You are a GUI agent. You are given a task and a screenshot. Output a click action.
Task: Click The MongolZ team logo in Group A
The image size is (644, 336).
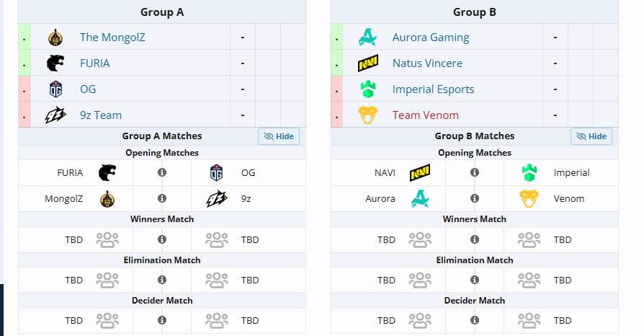pyautogui.click(x=55, y=37)
